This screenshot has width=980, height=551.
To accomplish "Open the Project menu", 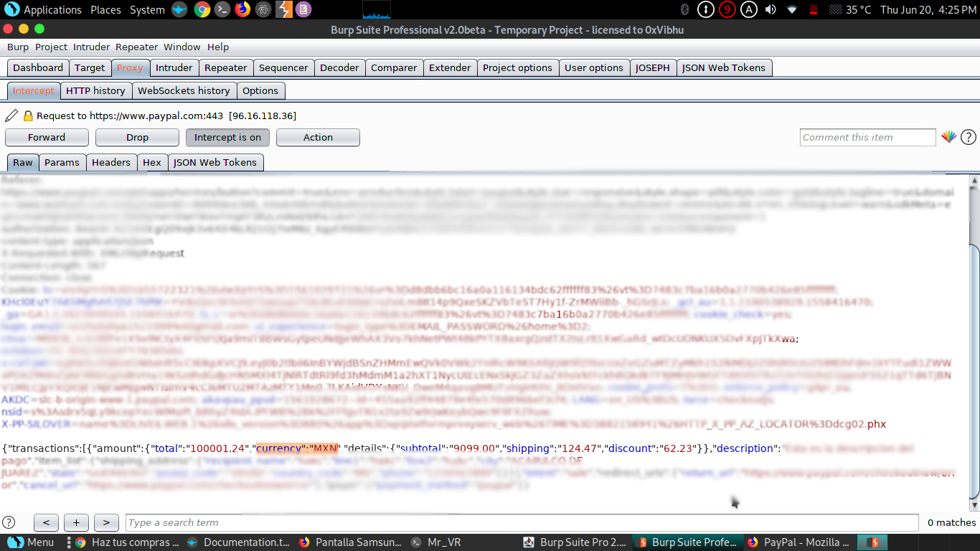I will 51,47.
